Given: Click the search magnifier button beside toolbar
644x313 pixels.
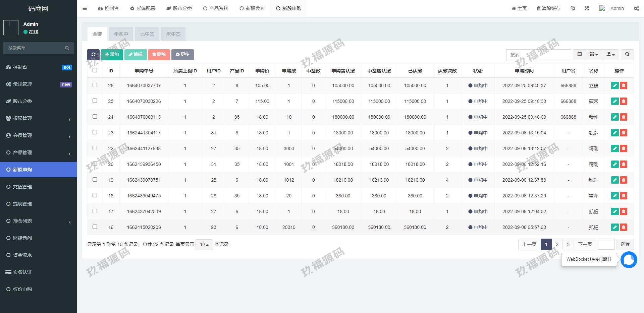Looking at the screenshot, I should pyautogui.click(x=627, y=54).
